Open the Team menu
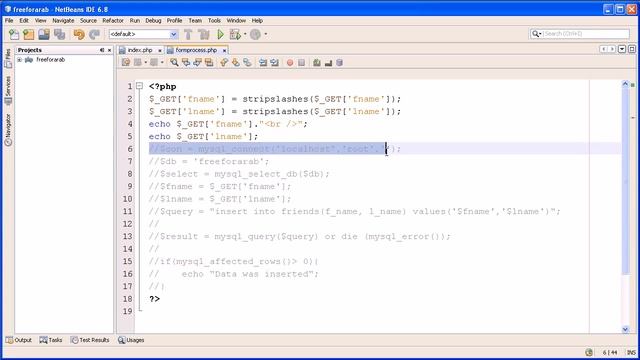 (195, 20)
